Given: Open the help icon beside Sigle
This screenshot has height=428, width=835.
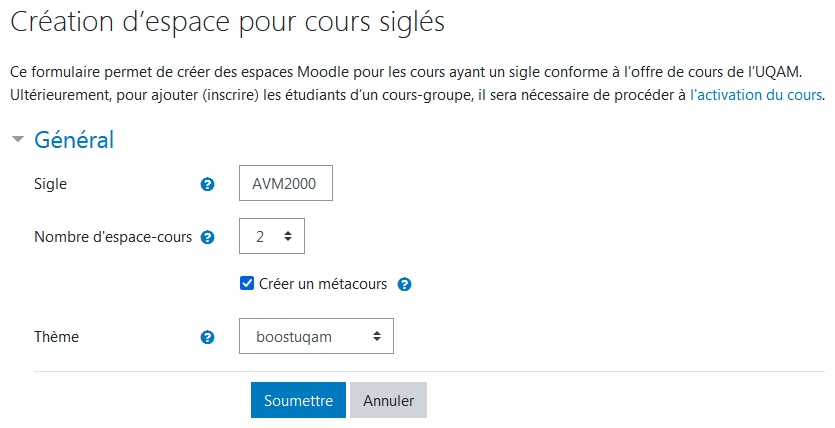Looking at the screenshot, I should [207, 184].
